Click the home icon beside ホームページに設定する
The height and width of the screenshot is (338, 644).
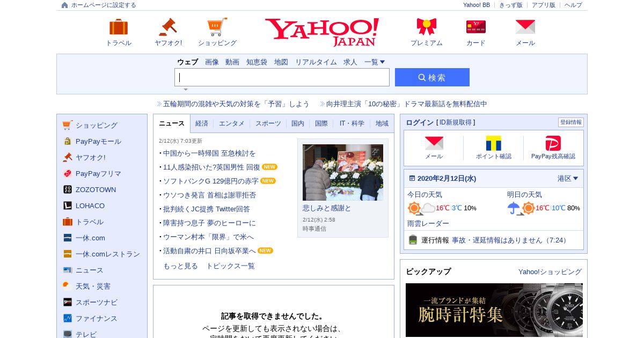[x=65, y=5]
